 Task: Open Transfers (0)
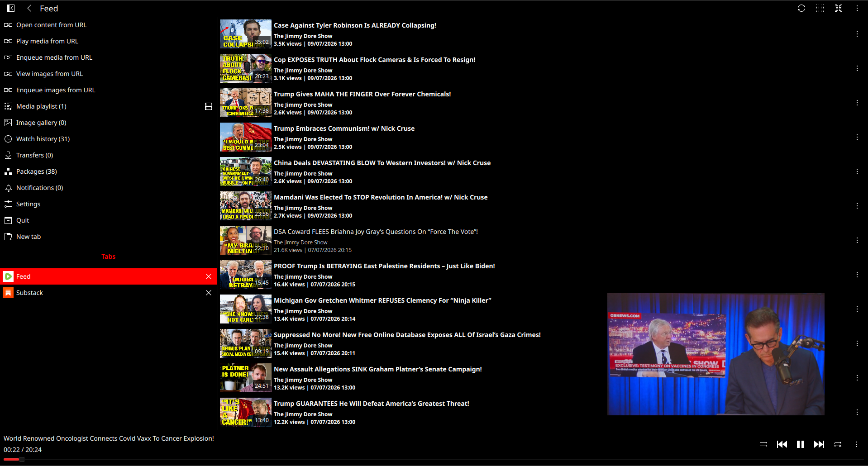(109, 155)
